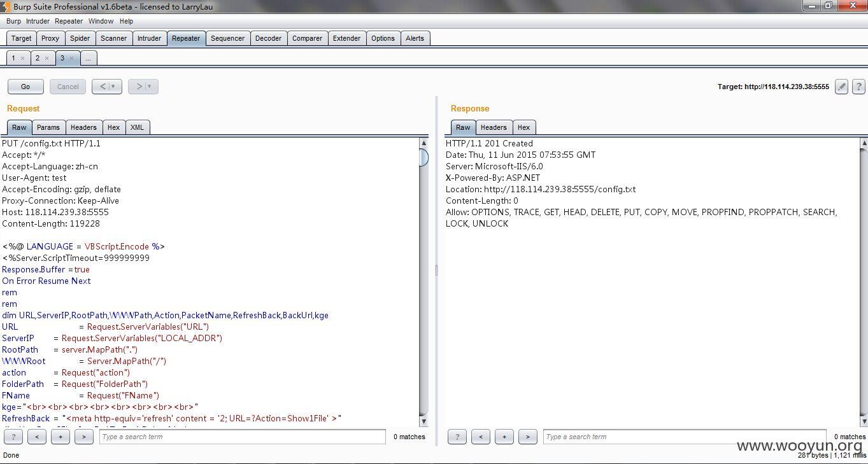
Task: Close Repeater tab 3 with its x
Action: [x=71, y=58]
